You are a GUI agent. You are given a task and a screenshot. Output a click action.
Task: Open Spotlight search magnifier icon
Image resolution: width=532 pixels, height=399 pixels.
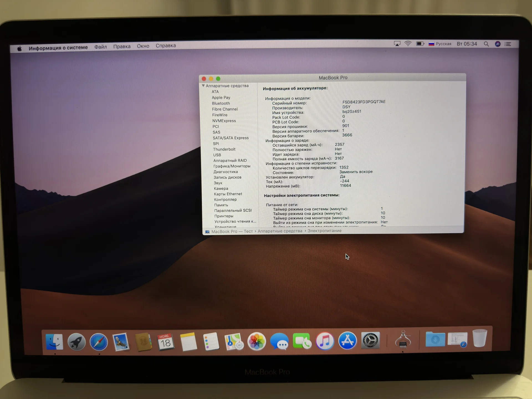pyautogui.click(x=486, y=44)
